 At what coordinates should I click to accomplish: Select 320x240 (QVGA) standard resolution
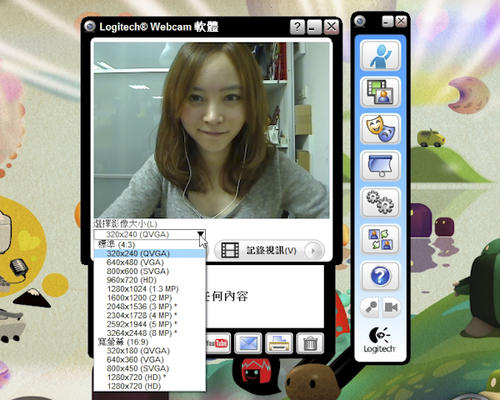(150, 253)
